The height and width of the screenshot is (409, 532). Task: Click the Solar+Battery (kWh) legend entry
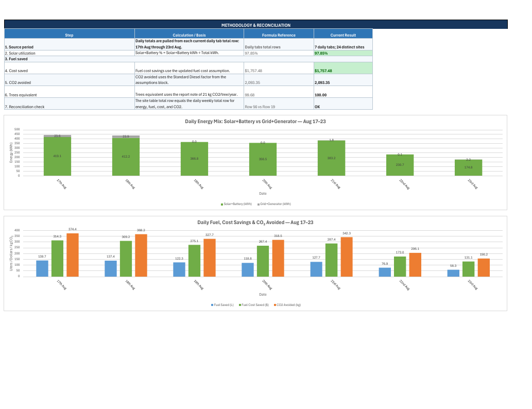pos(236,204)
